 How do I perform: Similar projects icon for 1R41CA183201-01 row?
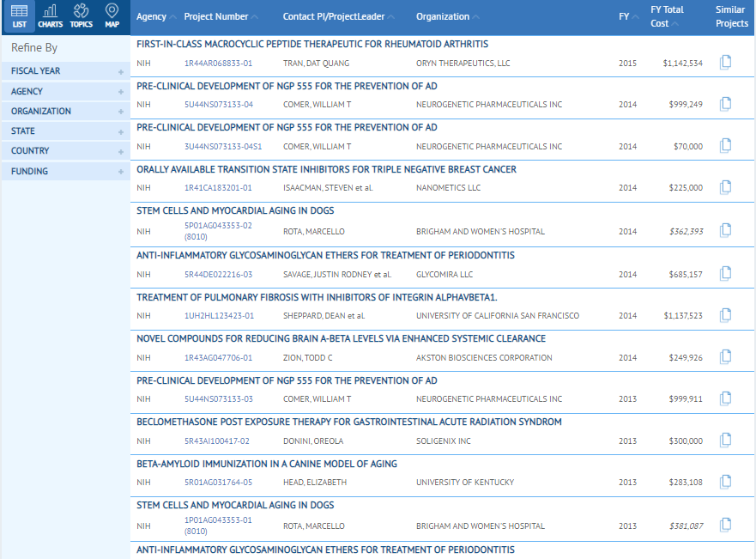[725, 187]
